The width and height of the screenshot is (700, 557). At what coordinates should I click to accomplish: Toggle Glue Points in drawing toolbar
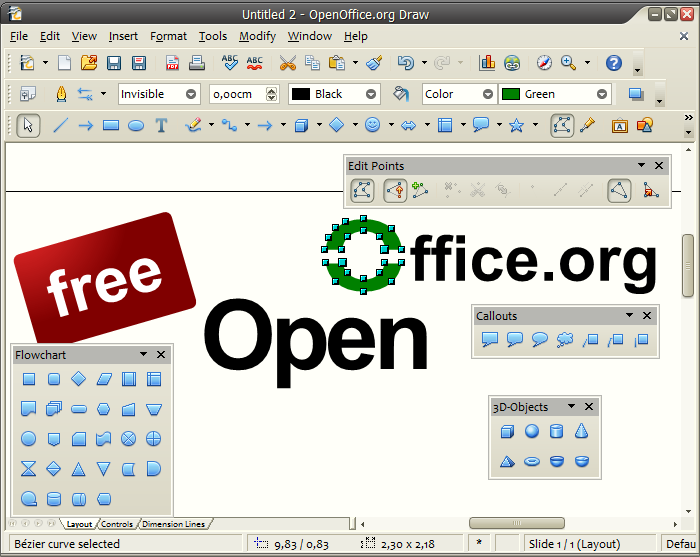point(588,125)
